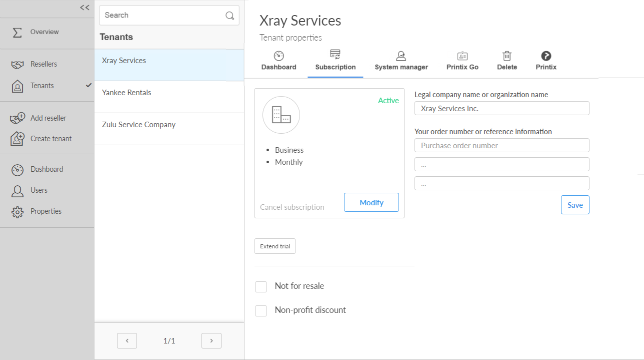Switch to the System manager tab

(x=401, y=61)
